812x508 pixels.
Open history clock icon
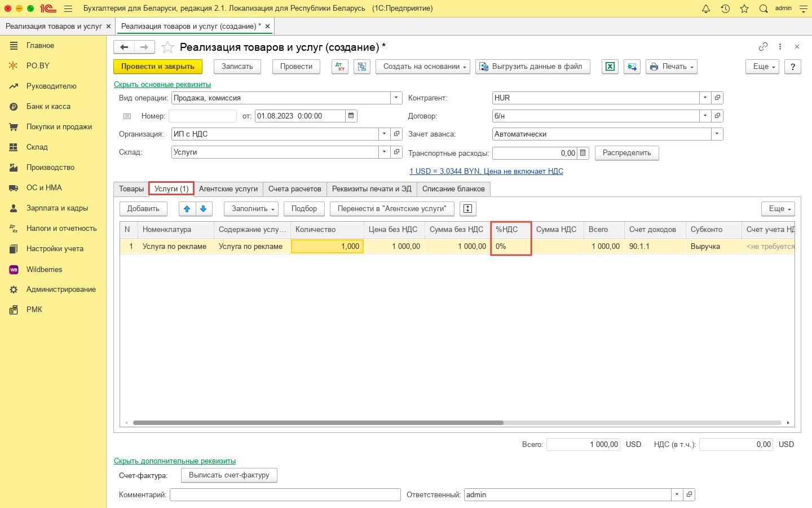pyautogui.click(x=725, y=8)
